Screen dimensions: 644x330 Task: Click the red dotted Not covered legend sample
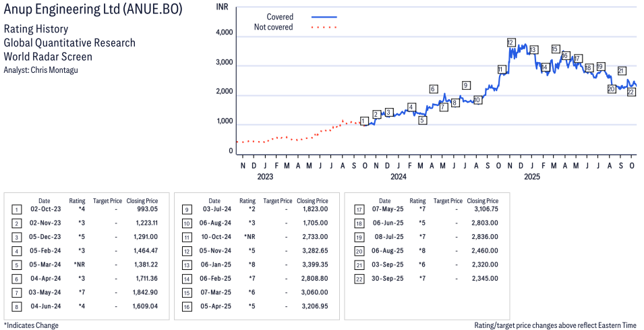(x=324, y=28)
